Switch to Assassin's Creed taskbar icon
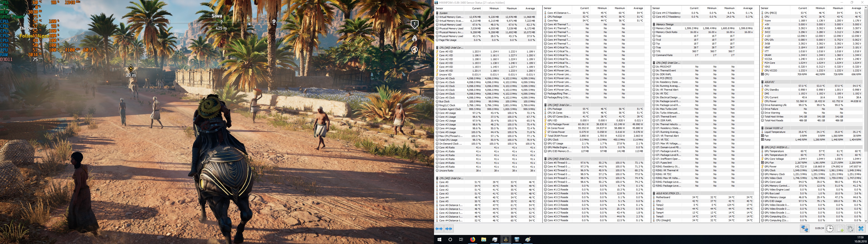This screenshot has width=868, height=244. [x=506, y=239]
